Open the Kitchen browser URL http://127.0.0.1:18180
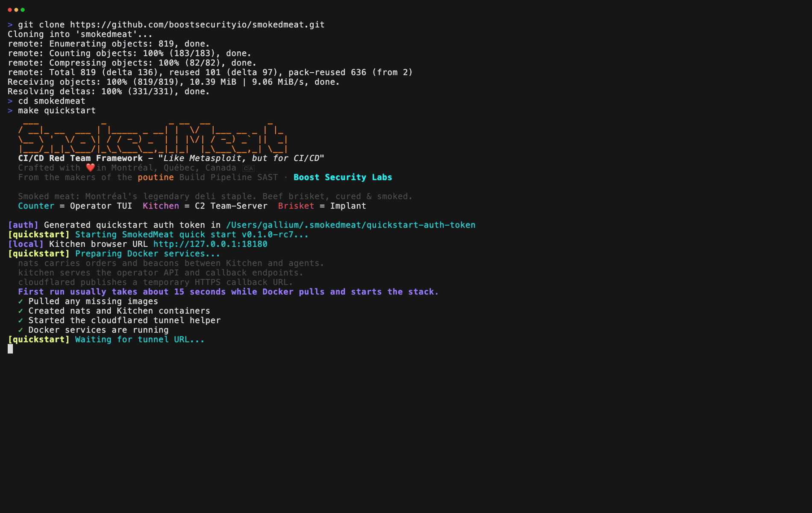Screen dimensions: 812x513 pos(210,244)
